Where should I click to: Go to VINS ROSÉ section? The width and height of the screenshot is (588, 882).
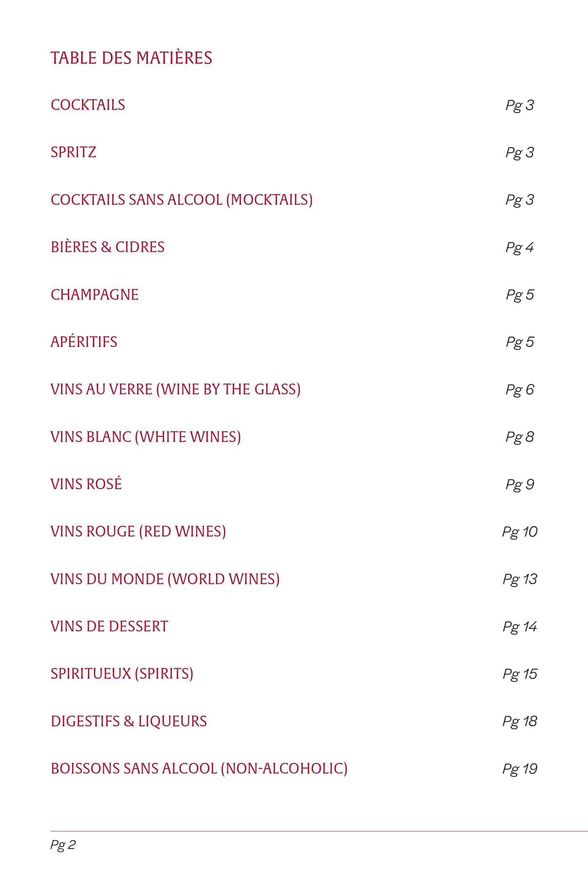(x=86, y=484)
